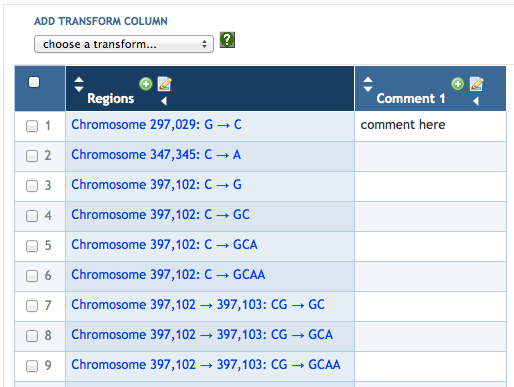514x387 pixels.
Task: Open link Chromosome 347,345: C → A
Action: (156, 155)
